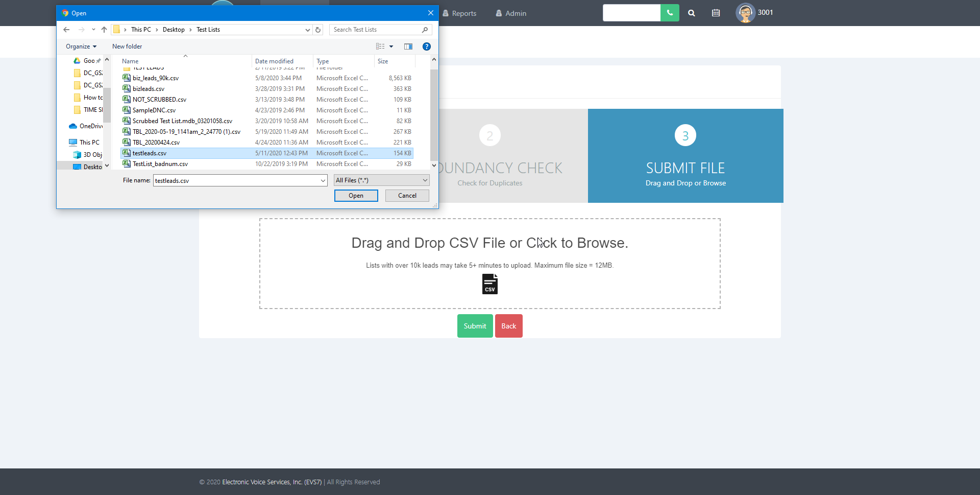Show the preview pane in dialog
980x495 pixels.
pos(408,46)
